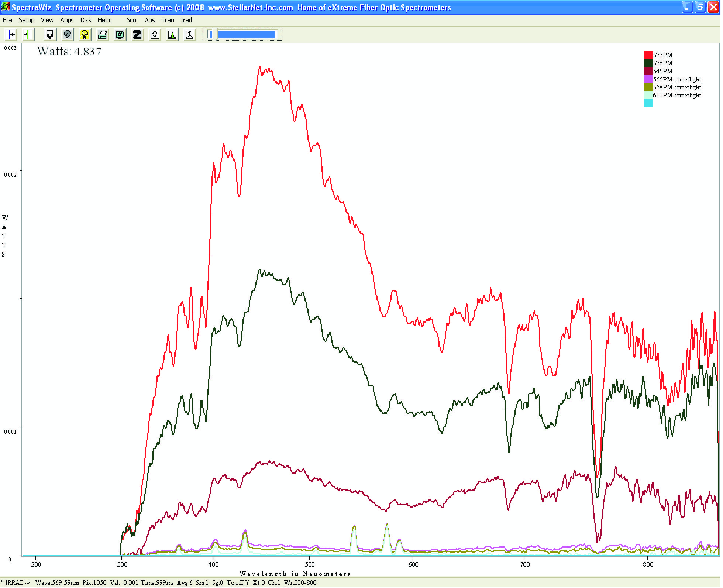
Task: Switch to Abs absorbance mode
Action: pyautogui.click(x=149, y=20)
